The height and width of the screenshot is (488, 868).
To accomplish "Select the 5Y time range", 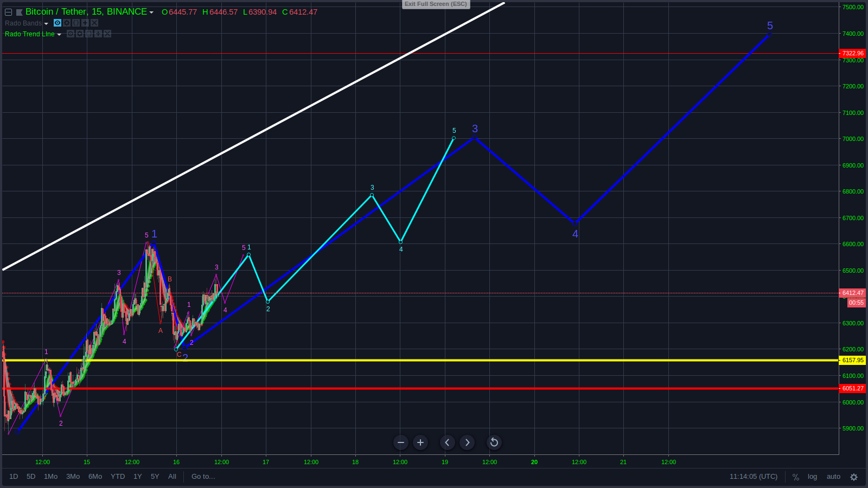I will tap(155, 477).
